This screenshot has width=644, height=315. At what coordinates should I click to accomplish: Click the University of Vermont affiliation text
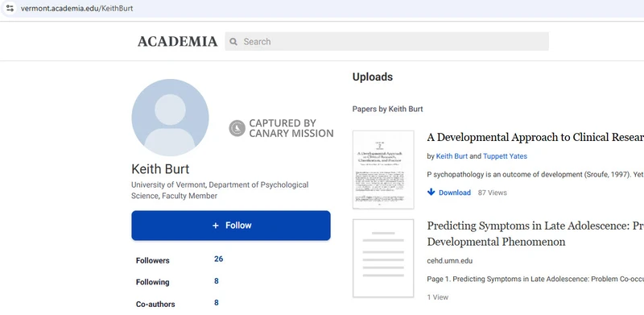[220, 190]
